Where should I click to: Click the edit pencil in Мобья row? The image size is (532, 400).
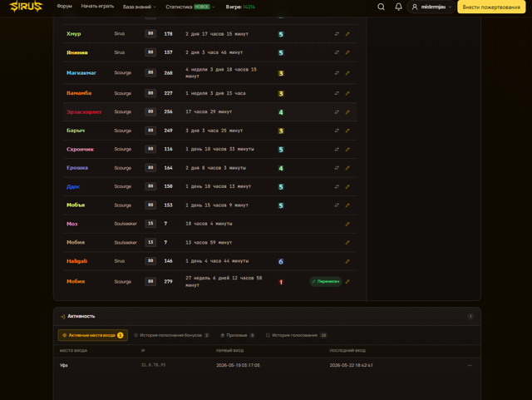pyautogui.click(x=347, y=205)
